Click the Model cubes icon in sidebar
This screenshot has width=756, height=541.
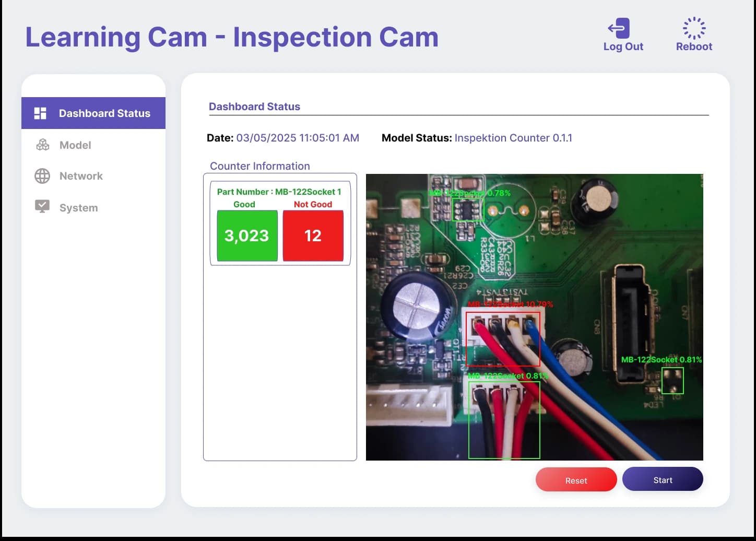42,145
